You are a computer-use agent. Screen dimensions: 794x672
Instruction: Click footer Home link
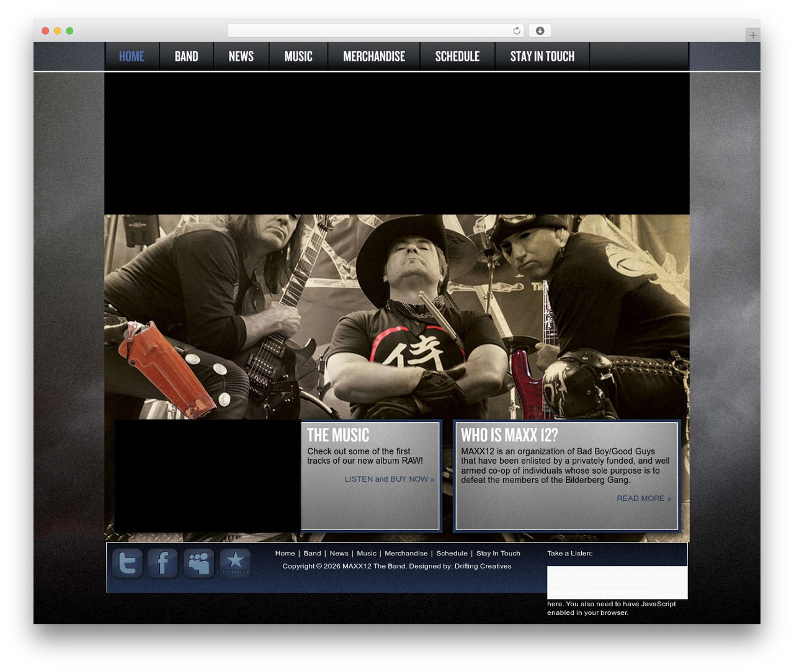point(285,554)
